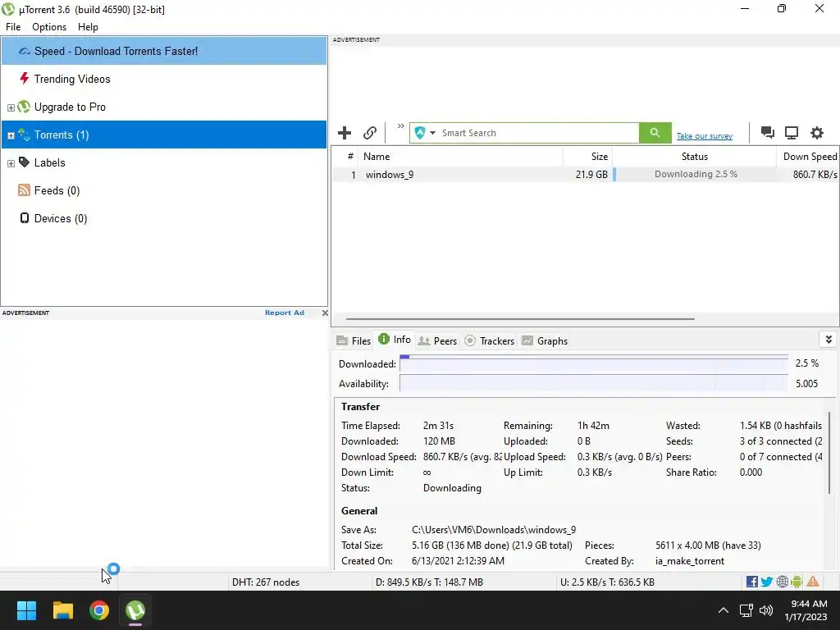The width and height of the screenshot is (840, 630).
Task: Click the DHT: 267 nodes status entry
Action: point(266,582)
